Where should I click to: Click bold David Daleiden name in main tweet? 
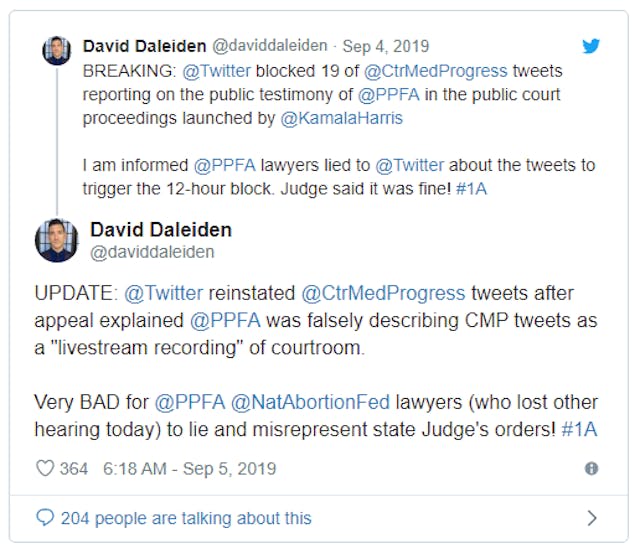click(160, 230)
